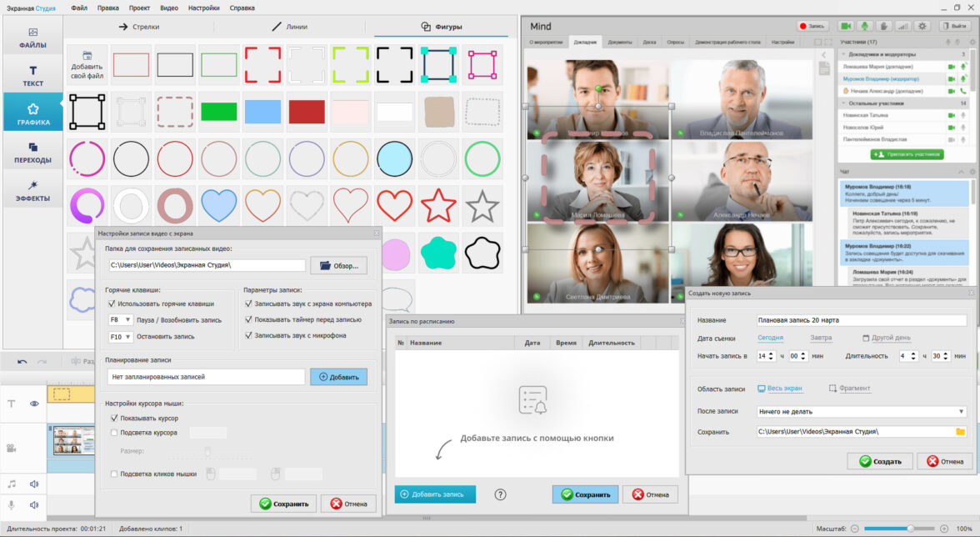Click folder icon in Сохранить path field
Image resolution: width=980 pixels, height=537 pixels.
(961, 431)
